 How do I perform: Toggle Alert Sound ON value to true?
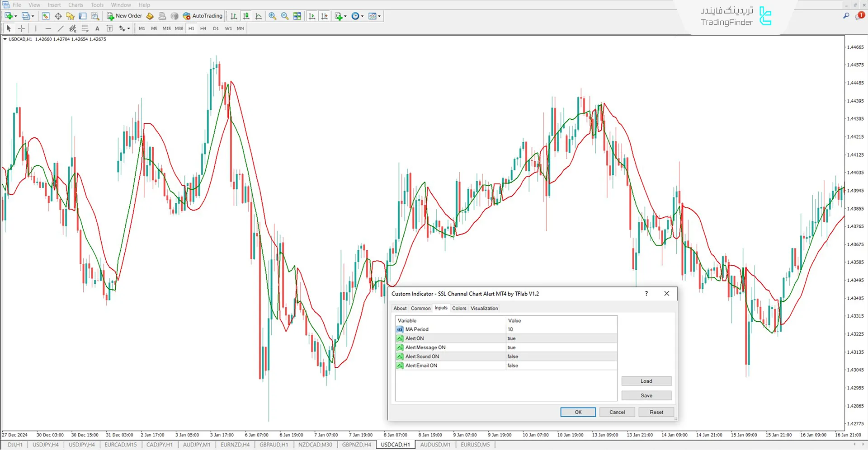coord(561,356)
